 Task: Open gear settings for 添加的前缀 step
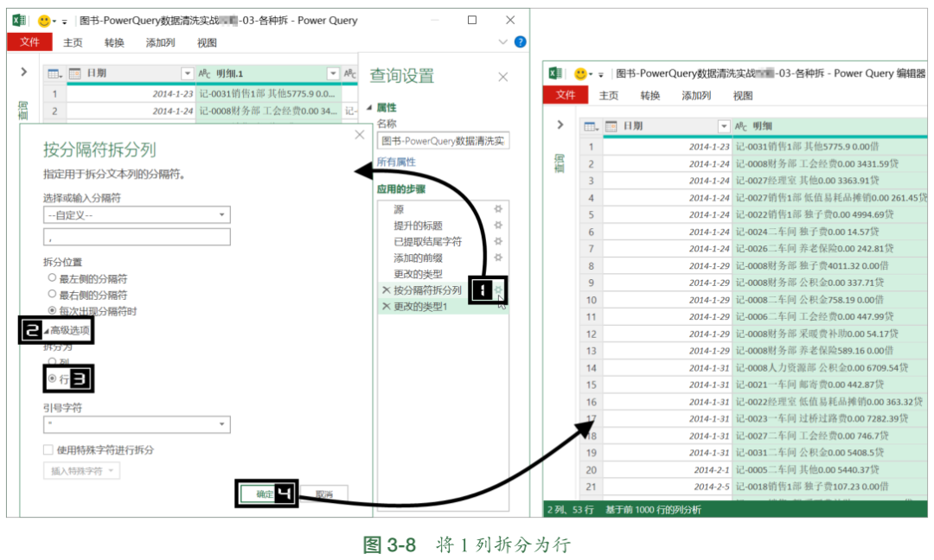pos(498,257)
